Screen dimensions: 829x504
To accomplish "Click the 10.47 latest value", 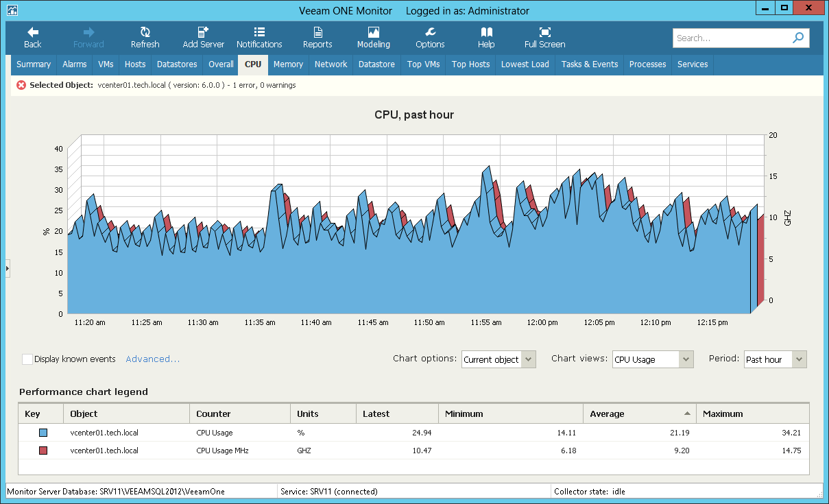I will coord(421,451).
